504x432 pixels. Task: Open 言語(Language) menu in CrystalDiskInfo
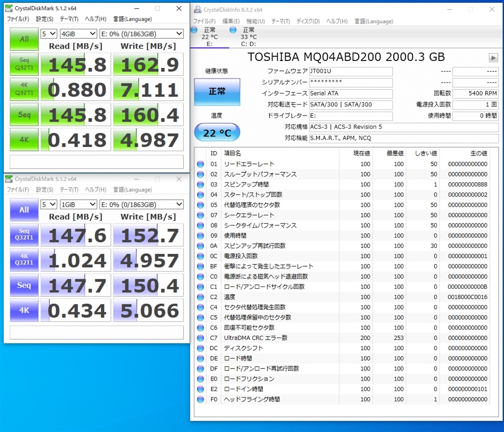pyautogui.click(x=374, y=21)
